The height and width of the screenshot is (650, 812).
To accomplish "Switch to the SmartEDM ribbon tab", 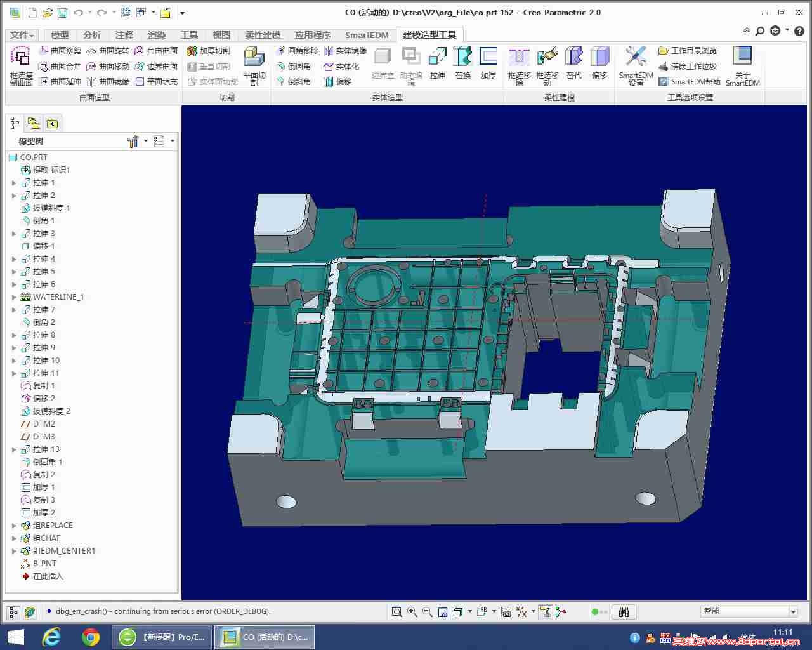I will [367, 35].
